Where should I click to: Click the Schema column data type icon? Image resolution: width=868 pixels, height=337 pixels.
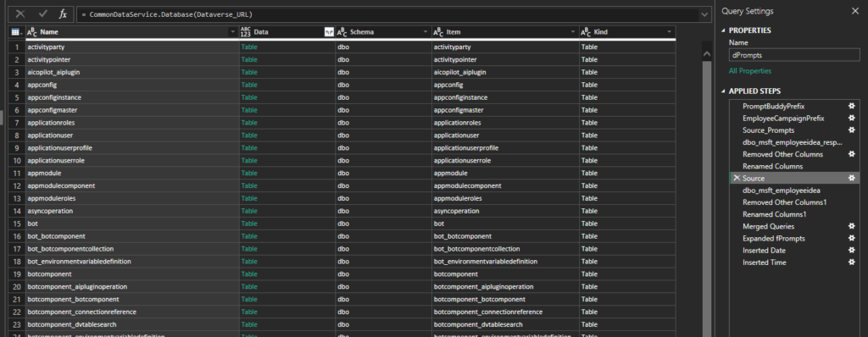coord(342,32)
